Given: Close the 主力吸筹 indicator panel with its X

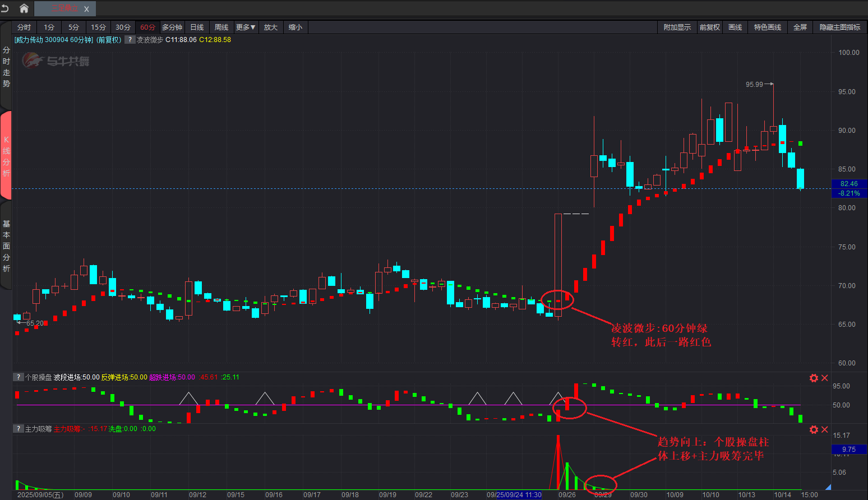Looking at the screenshot, I should click(x=825, y=429).
